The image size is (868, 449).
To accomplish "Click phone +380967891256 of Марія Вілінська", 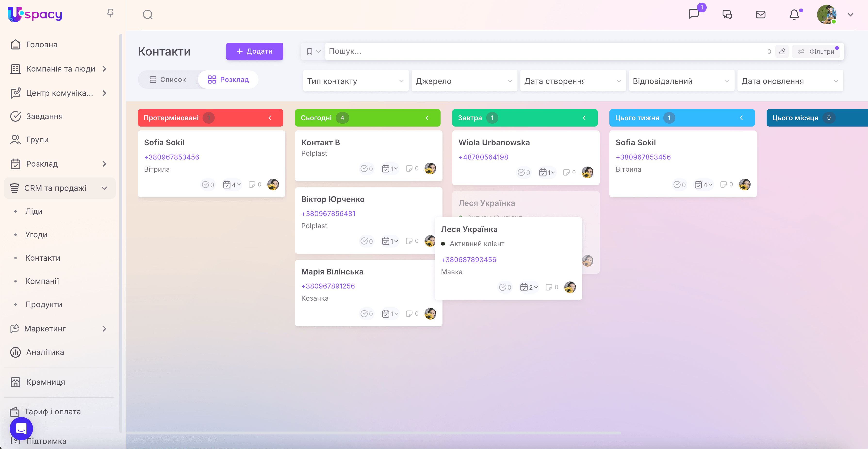I will [328, 286].
